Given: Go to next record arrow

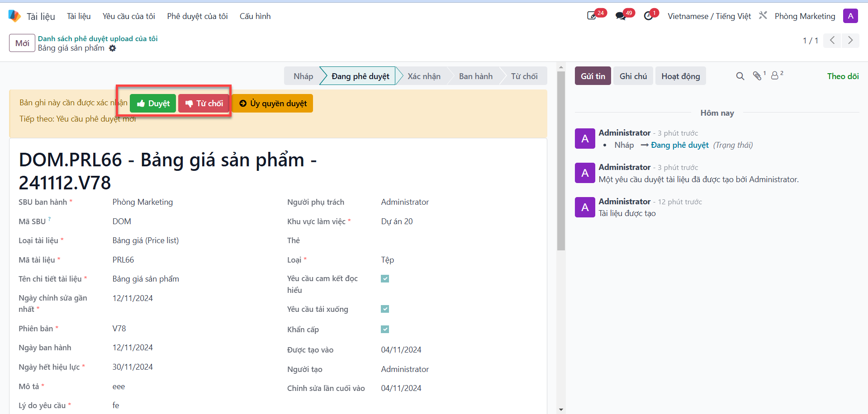Looking at the screenshot, I should (850, 40).
